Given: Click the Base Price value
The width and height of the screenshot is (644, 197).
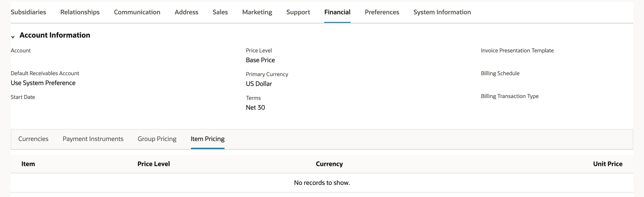Looking at the screenshot, I should (x=260, y=60).
